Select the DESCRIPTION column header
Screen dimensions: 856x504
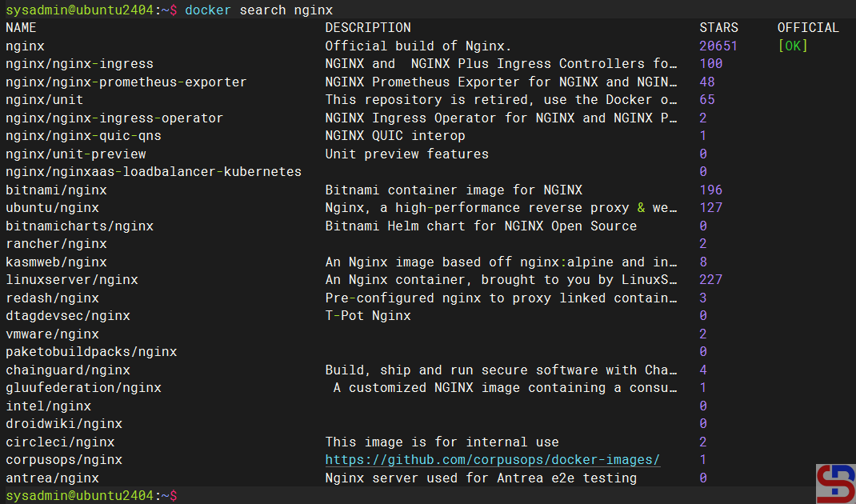coord(367,28)
